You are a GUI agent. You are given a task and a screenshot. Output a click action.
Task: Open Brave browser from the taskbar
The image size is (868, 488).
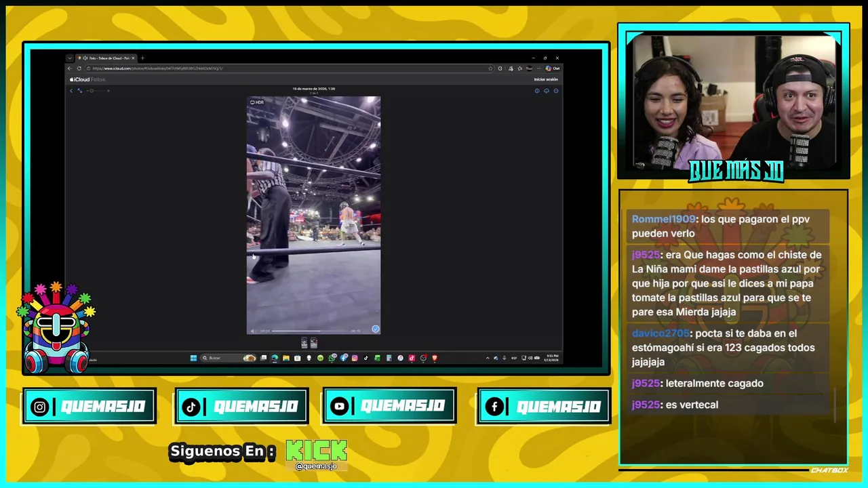435,358
